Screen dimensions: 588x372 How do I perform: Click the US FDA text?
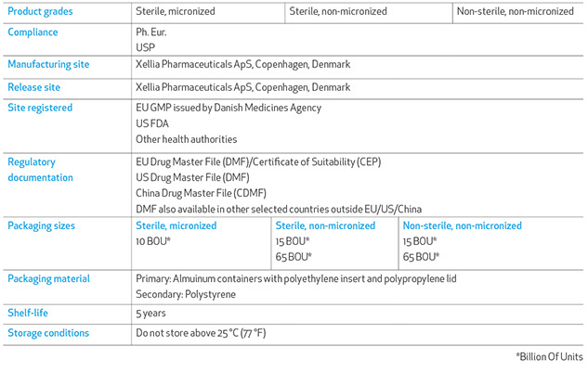[x=154, y=123]
